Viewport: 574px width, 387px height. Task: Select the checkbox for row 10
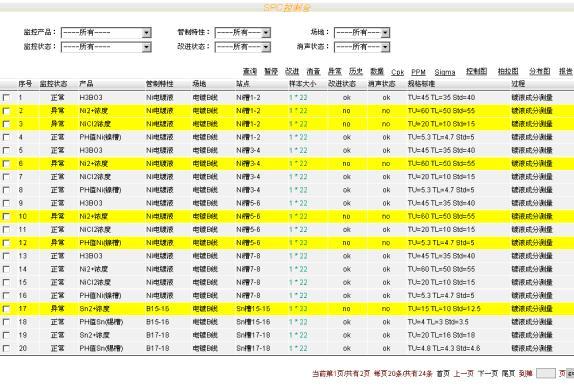tap(6, 216)
